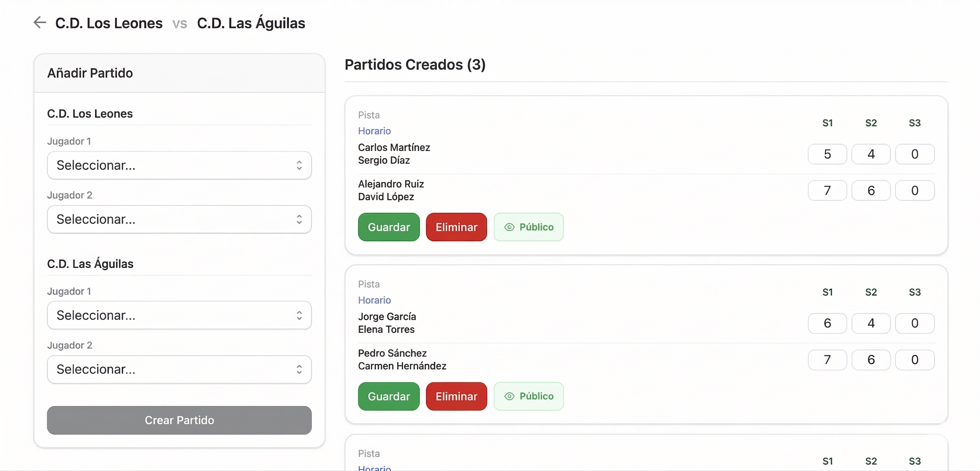Viewport: 980px width, 471px height.
Task: Save the Carlos Martínez match with Guardar
Action: coord(389,227)
